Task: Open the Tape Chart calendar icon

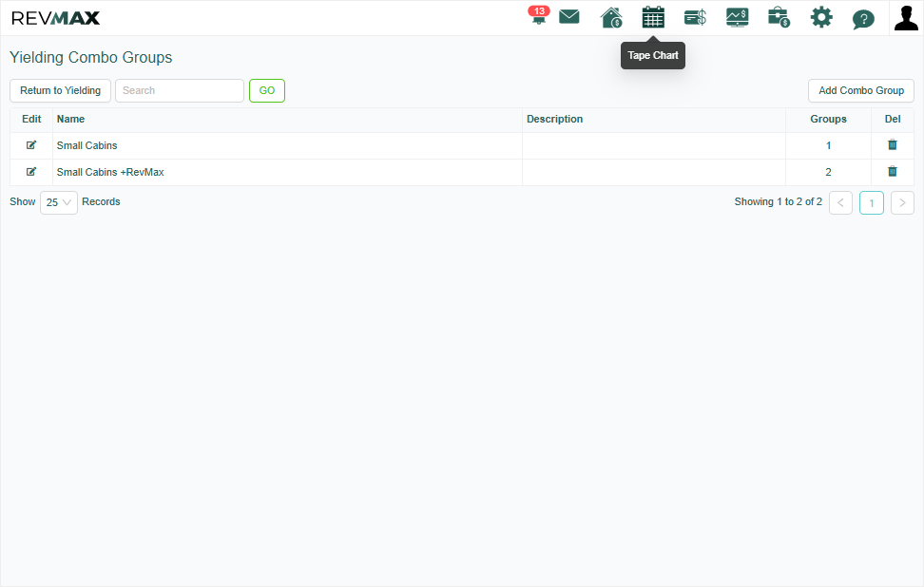Action: [653, 17]
